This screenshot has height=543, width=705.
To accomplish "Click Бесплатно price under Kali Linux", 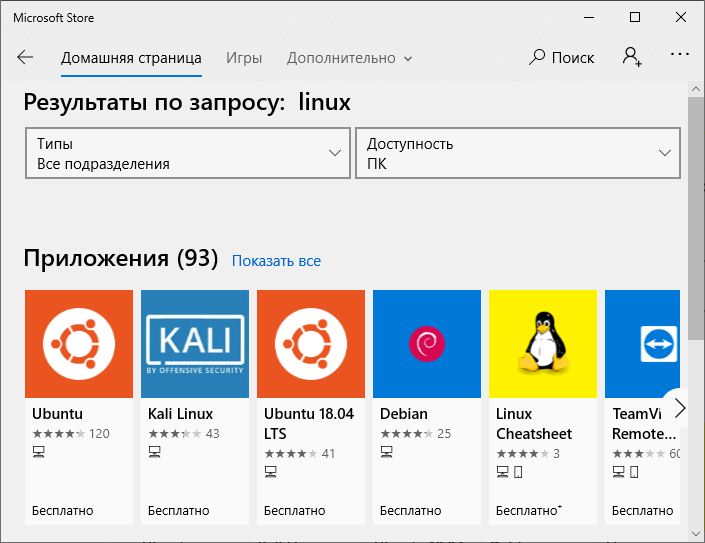I will [178, 511].
